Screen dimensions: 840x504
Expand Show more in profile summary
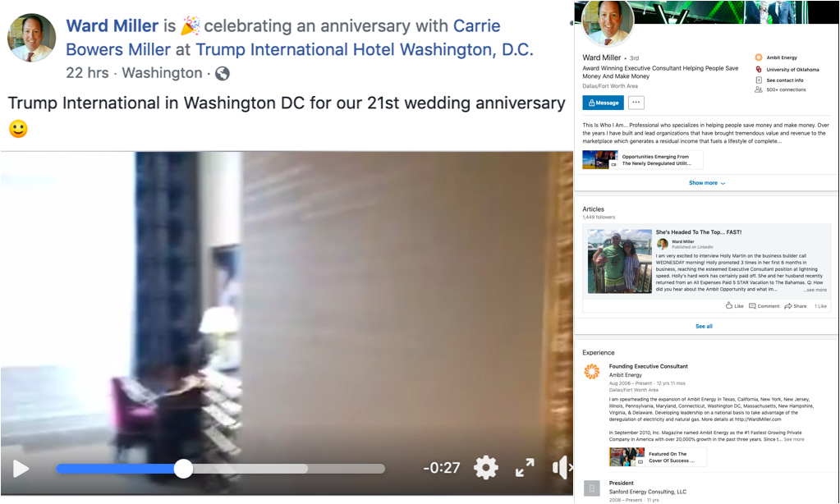707,183
